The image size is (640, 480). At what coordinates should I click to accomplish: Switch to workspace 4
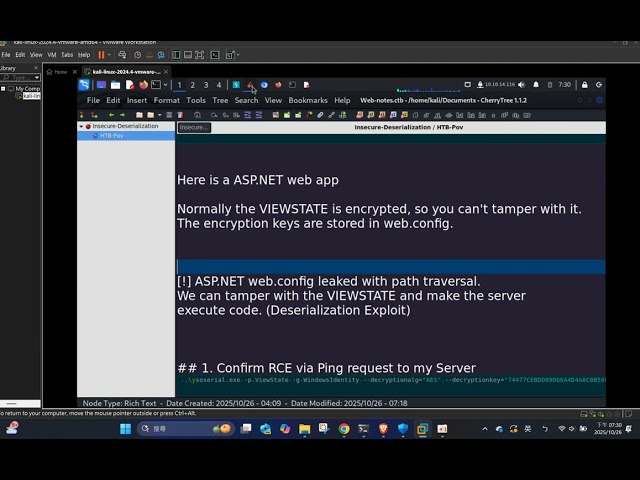(219, 85)
